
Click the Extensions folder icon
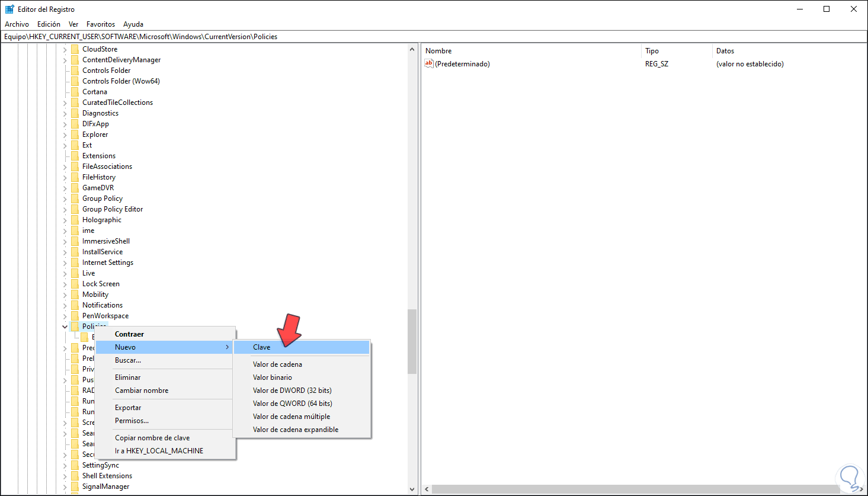coord(75,156)
